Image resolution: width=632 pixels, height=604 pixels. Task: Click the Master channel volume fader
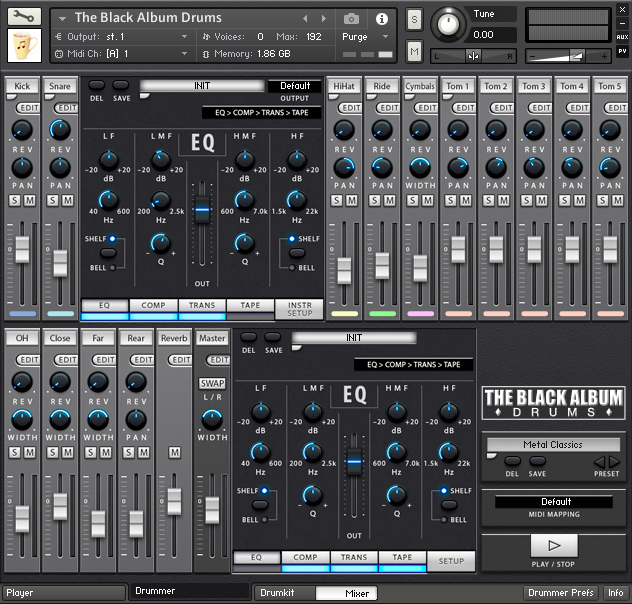[212, 510]
